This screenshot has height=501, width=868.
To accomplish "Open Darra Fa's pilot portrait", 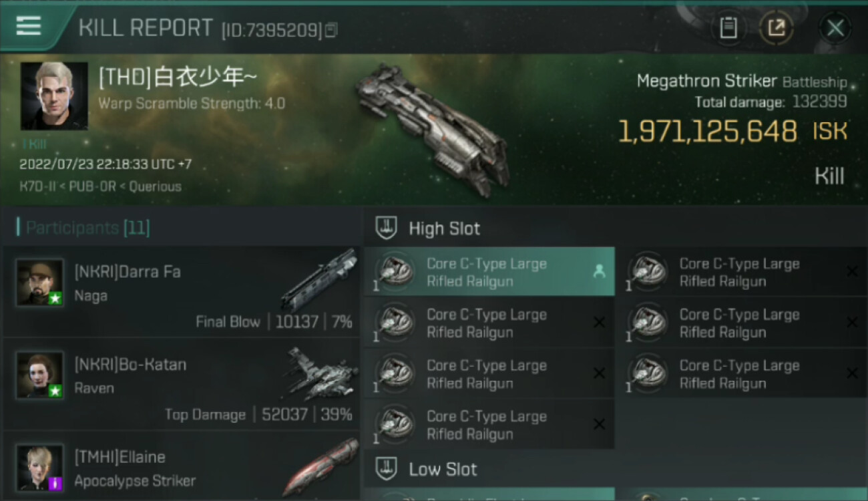I will click(40, 283).
